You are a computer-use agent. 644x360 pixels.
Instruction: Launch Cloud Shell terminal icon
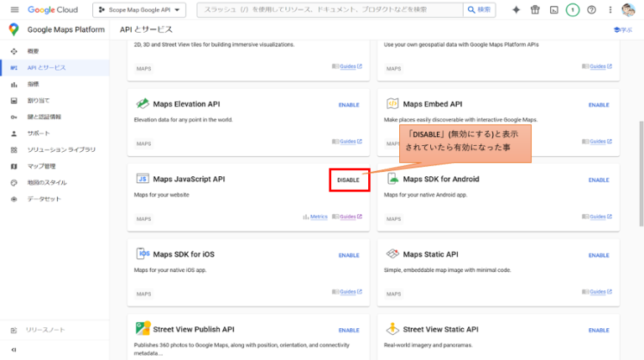[x=553, y=10]
